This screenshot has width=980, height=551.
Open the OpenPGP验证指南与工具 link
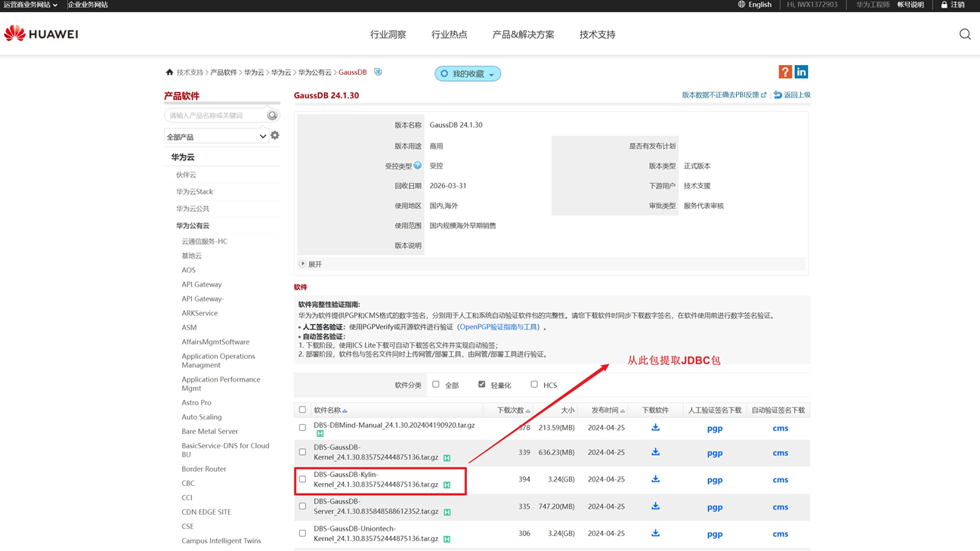pos(499,327)
